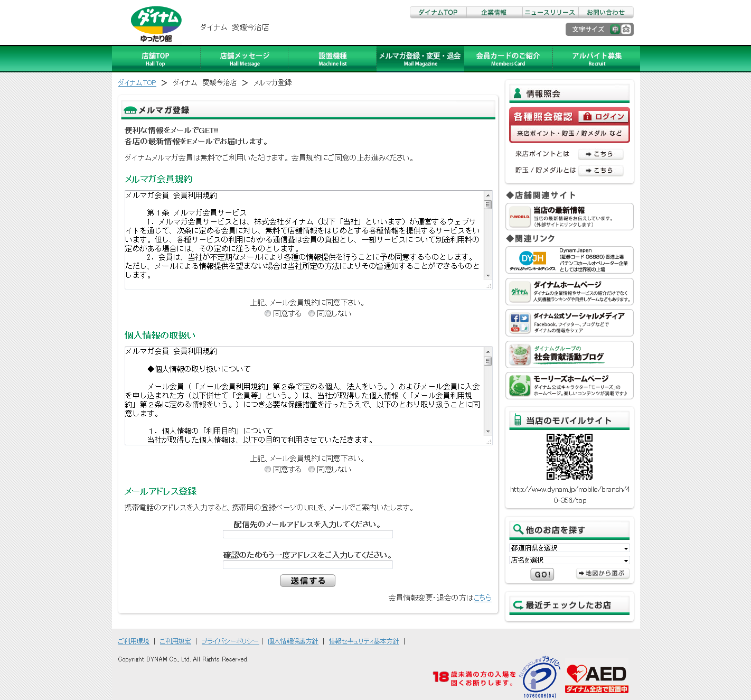The width and height of the screenshot is (751, 700).
Task: Open アルバイト募集 Recruit tab
Action: (x=597, y=59)
